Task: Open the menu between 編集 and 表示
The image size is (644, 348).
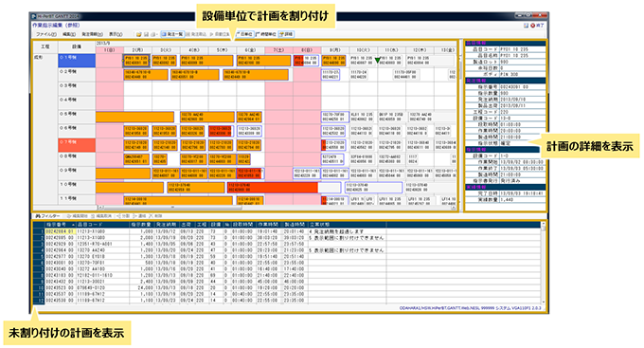Action: (x=92, y=34)
